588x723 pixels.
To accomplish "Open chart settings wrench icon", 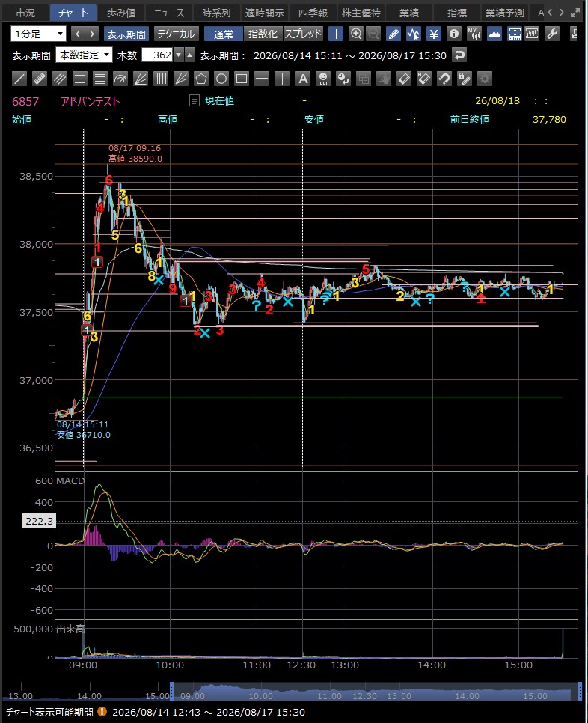I will pyautogui.click(x=552, y=34).
